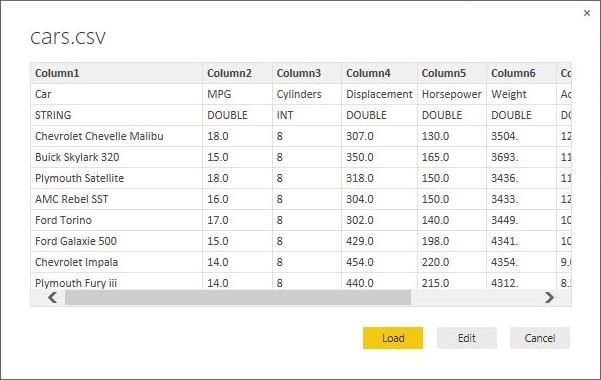The height and width of the screenshot is (380, 601).
Task: Cancel the cars.csv import dialog
Action: 540,338
